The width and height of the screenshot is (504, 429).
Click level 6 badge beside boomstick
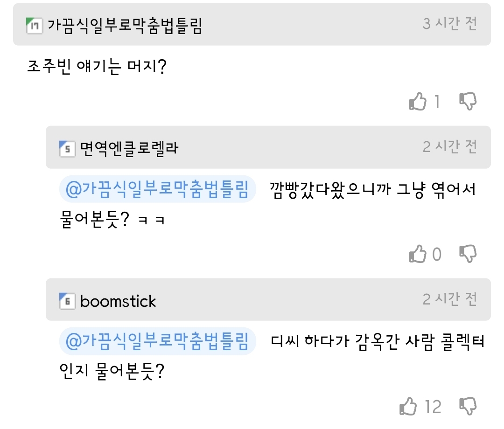67,301
